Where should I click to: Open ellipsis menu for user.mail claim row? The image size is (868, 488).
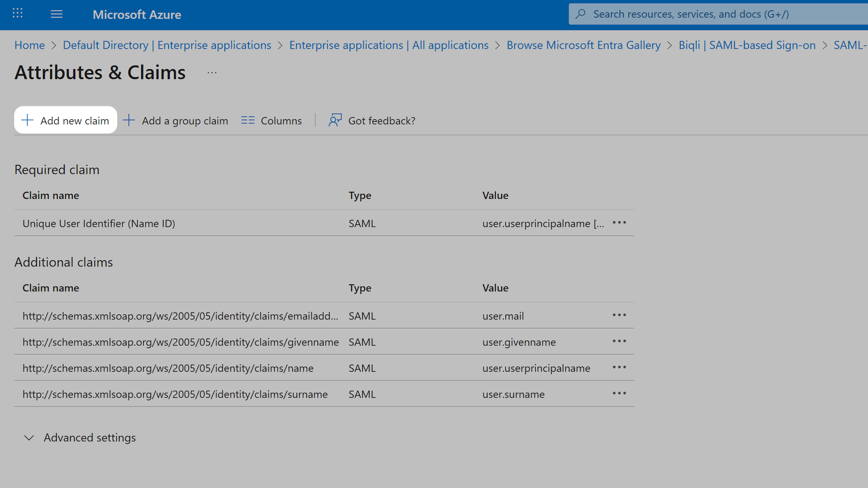coord(619,315)
